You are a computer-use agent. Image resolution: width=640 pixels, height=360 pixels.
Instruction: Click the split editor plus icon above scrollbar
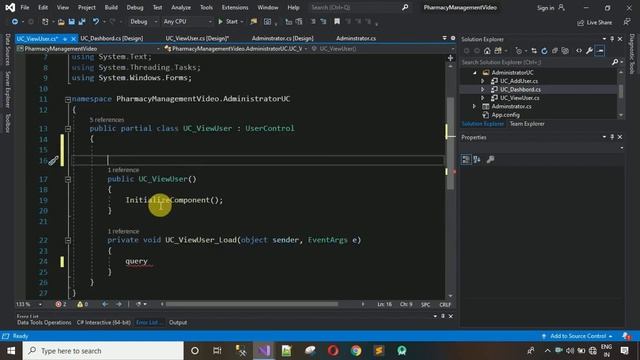(450, 58)
